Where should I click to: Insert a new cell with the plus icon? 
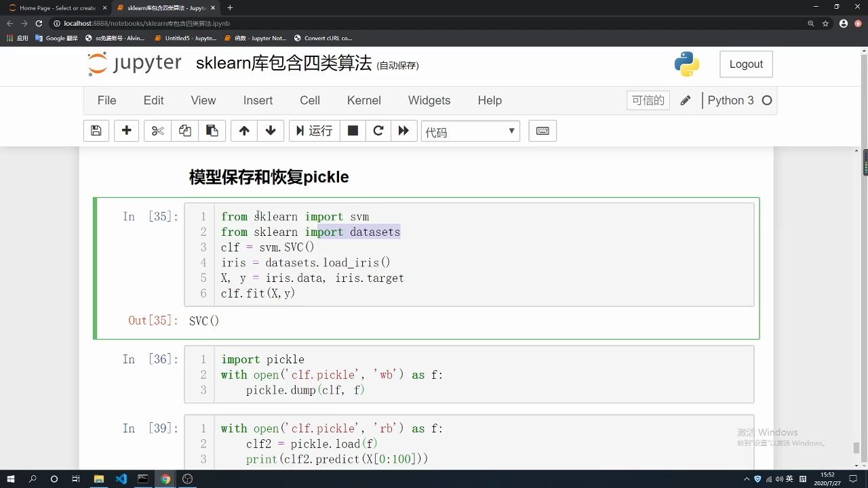point(126,131)
